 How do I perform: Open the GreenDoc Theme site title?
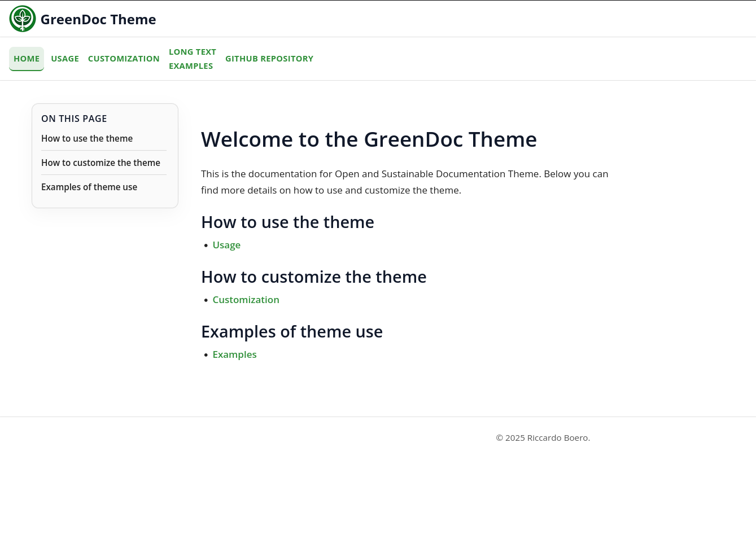tap(98, 19)
